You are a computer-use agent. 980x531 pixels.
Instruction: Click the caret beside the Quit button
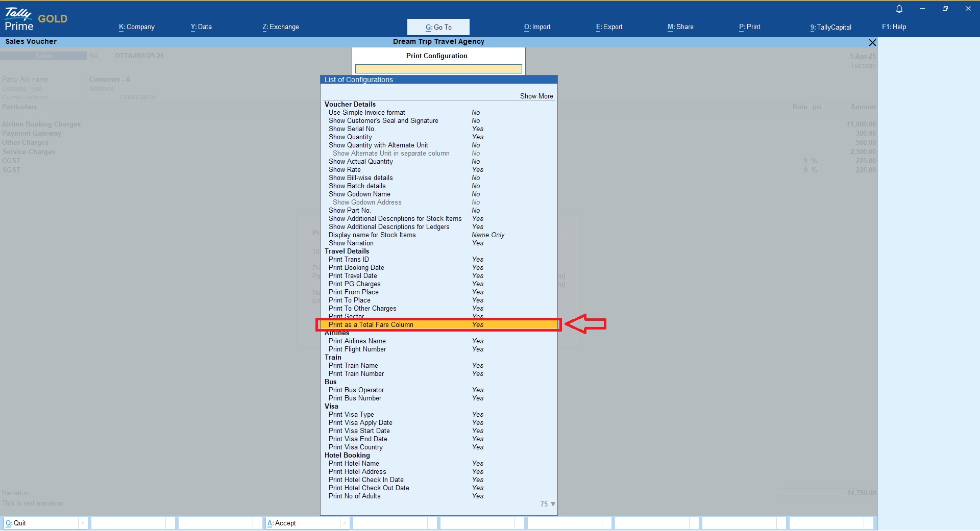pos(82,523)
